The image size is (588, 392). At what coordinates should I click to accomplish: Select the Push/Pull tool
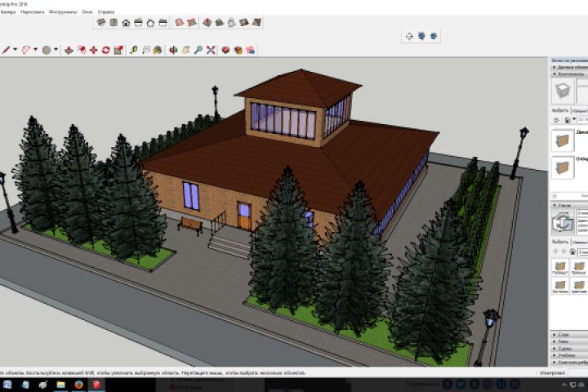(69, 50)
